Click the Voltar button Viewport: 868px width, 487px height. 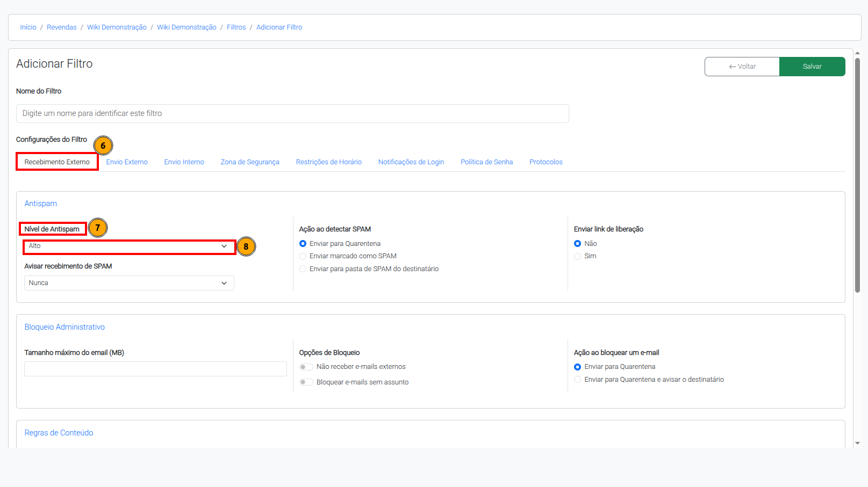tap(742, 67)
